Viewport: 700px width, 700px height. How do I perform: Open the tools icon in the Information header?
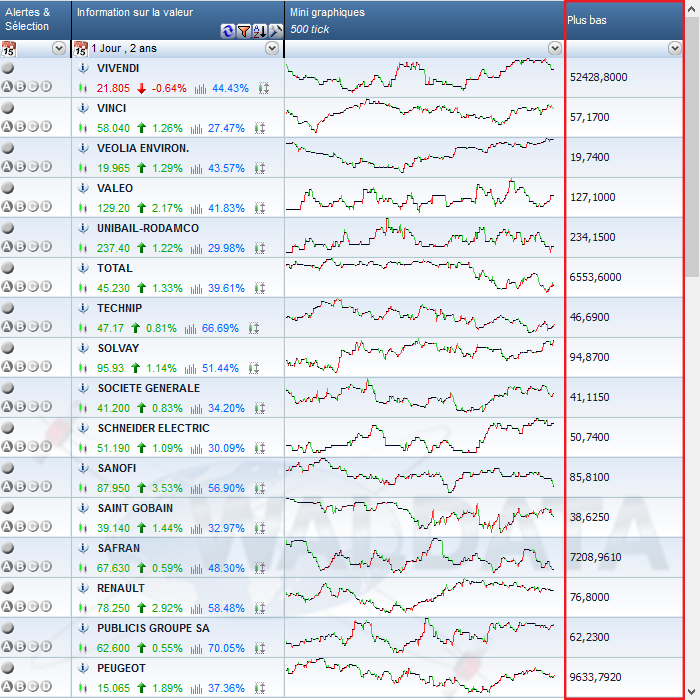276,31
